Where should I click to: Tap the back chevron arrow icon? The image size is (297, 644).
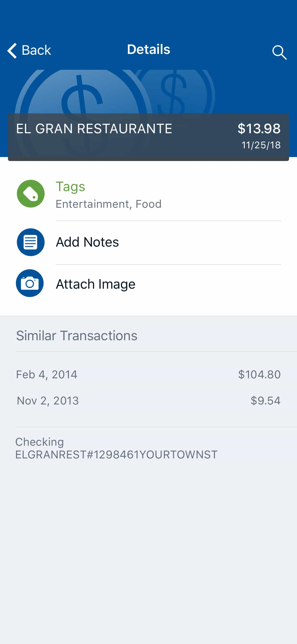click(x=12, y=50)
